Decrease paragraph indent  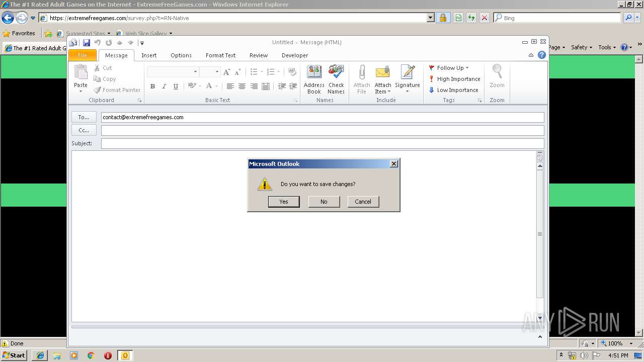click(x=282, y=86)
